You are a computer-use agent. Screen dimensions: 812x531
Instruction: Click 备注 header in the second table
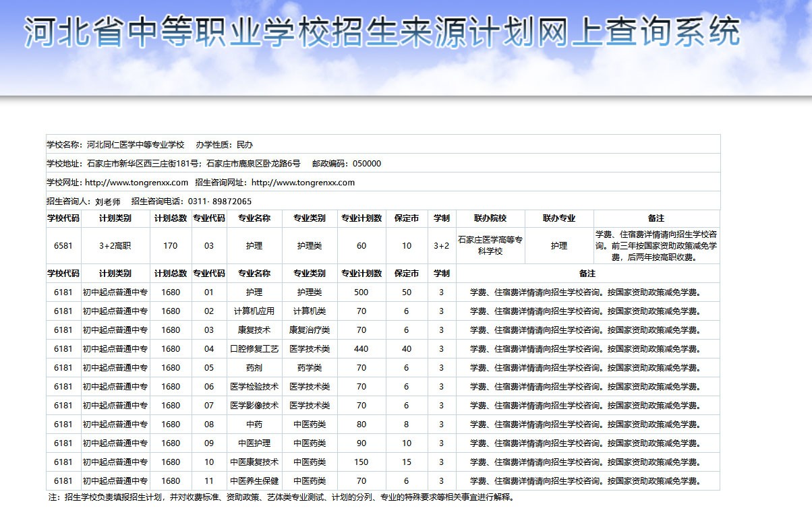587,274
